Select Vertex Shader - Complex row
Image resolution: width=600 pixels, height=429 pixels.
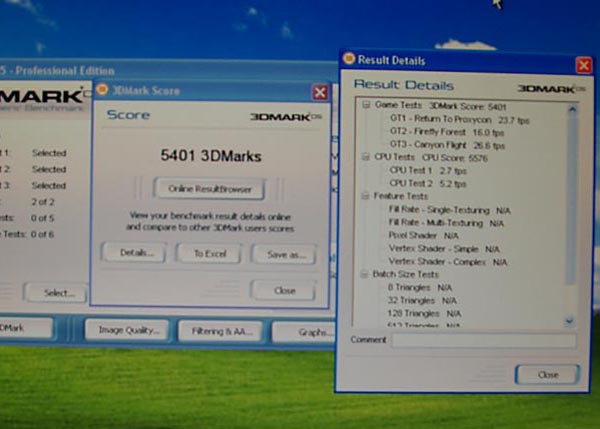coord(447,262)
